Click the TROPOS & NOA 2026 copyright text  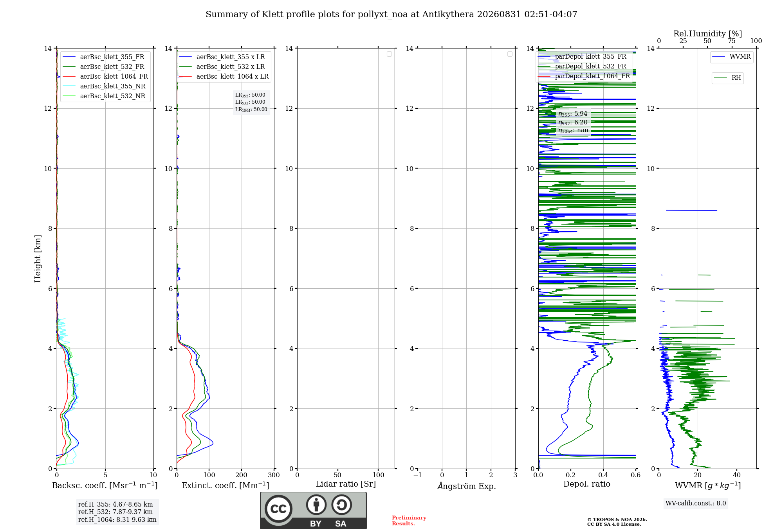click(617, 519)
